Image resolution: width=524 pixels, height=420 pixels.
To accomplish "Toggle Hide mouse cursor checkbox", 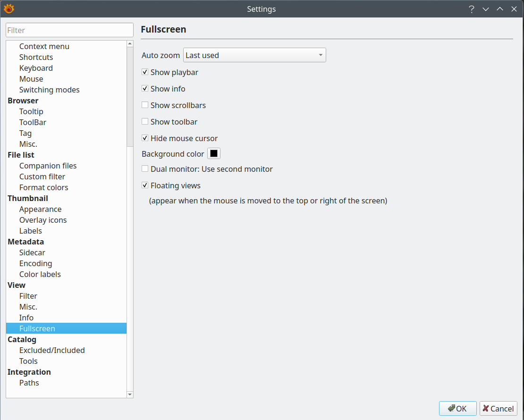I will tap(145, 138).
